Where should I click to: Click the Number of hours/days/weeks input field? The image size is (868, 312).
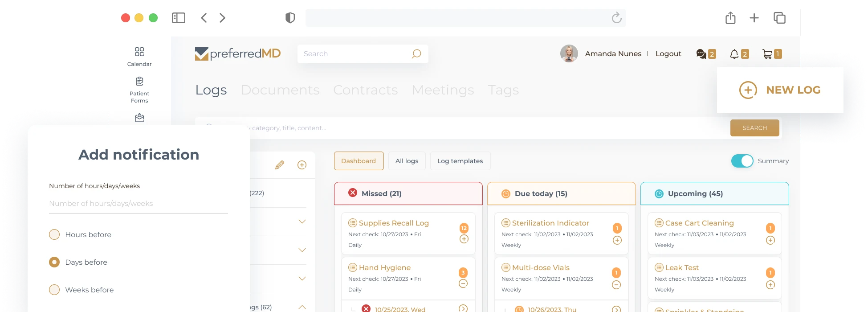click(138, 204)
